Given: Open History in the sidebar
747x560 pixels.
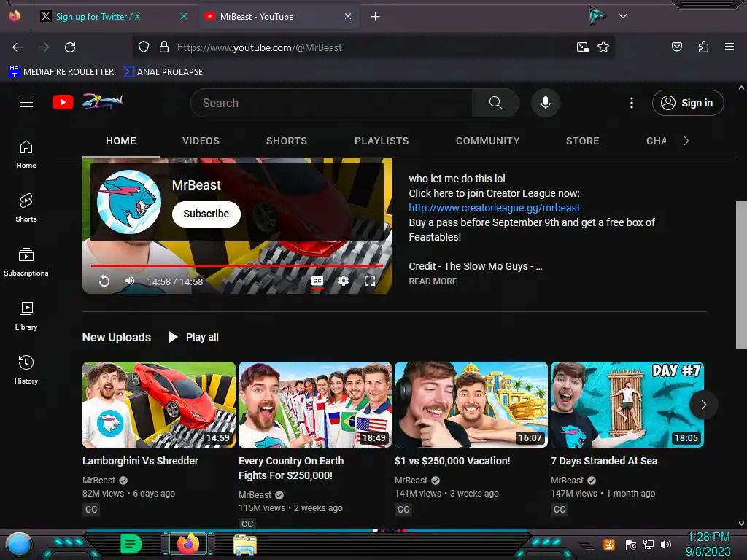Looking at the screenshot, I should click(x=26, y=370).
